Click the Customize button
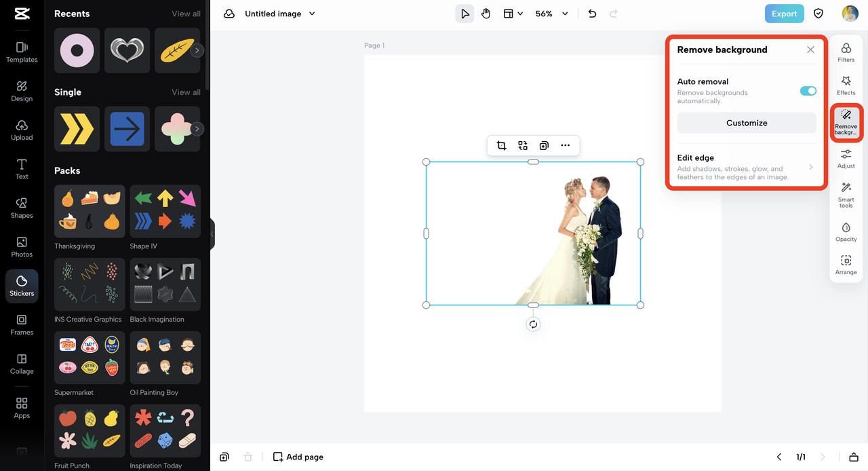This screenshot has width=868, height=471. tap(747, 123)
